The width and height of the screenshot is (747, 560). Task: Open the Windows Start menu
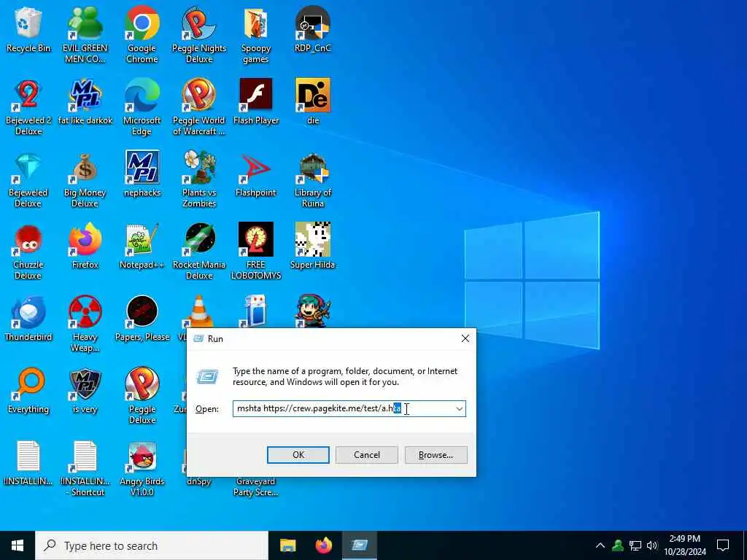tap(18, 545)
